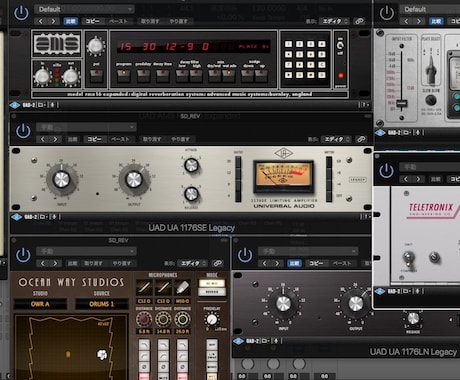
Task: Click the input filter slider in plate window
Action: [x=401, y=103]
